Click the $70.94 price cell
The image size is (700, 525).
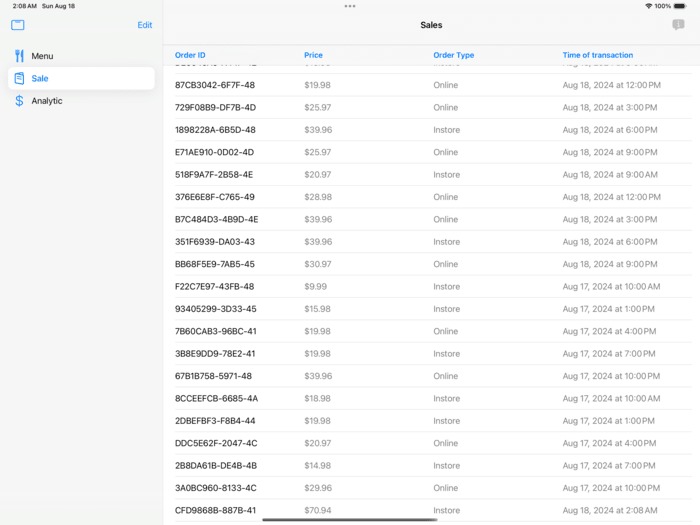click(318, 510)
